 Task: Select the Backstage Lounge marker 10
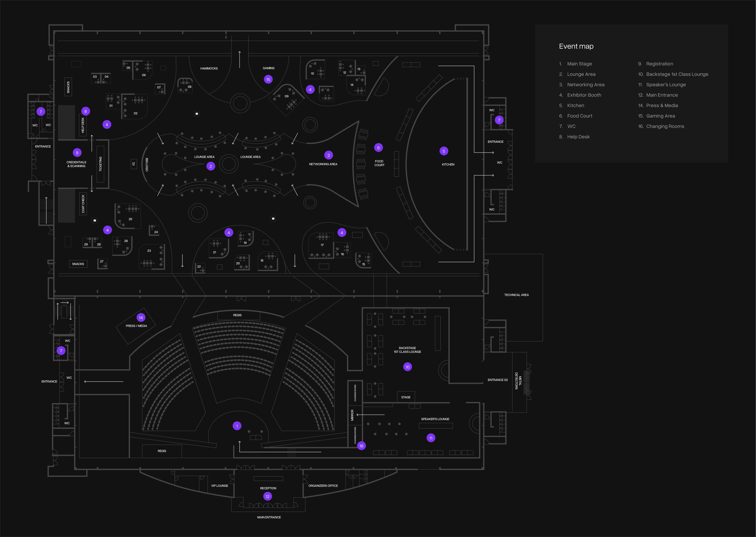(x=407, y=367)
